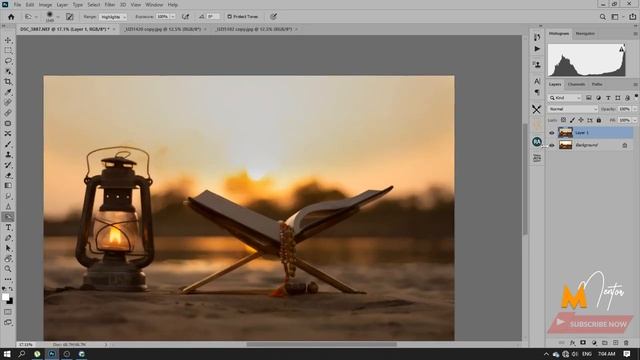Add a layer style with fx icon
This screenshot has height=360, width=640.
click(x=572, y=343)
